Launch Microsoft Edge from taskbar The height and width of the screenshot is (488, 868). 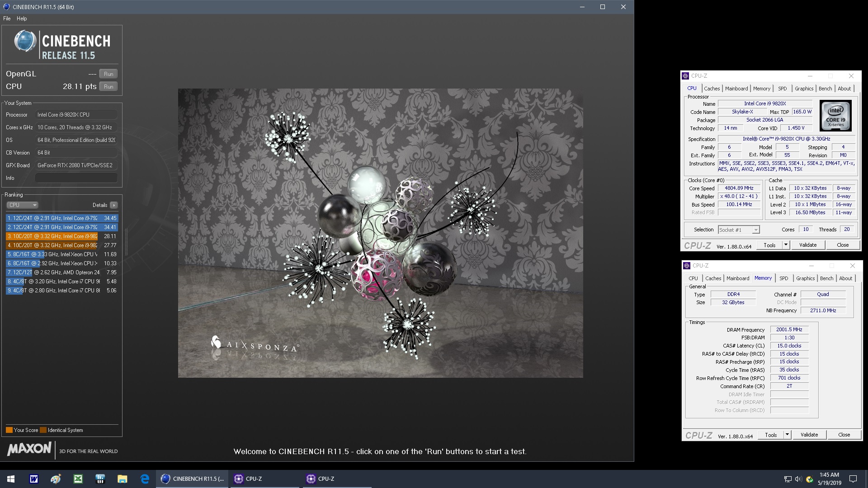tap(145, 479)
